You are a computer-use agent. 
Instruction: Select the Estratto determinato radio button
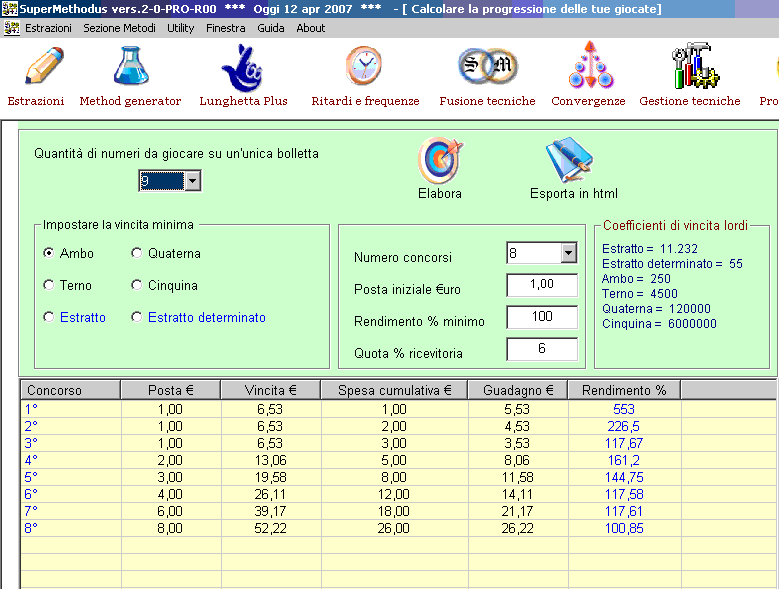pos(136,317)
